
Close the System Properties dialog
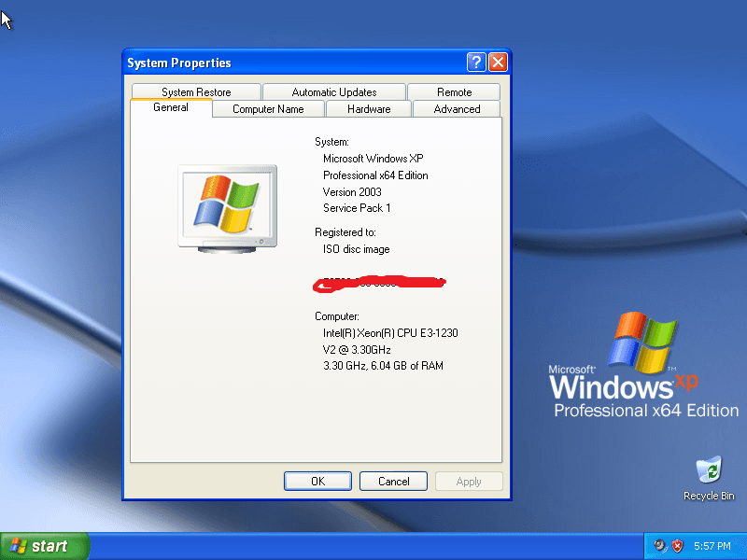pos(498,63)
